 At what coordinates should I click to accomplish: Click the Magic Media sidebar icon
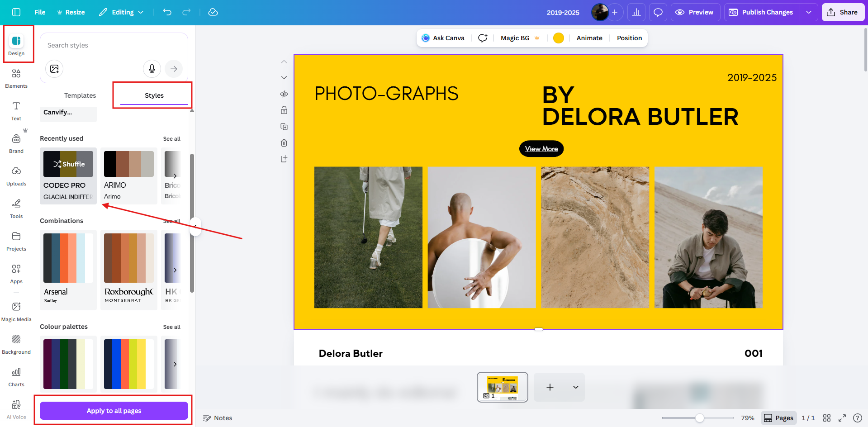(x=16, y=312)
